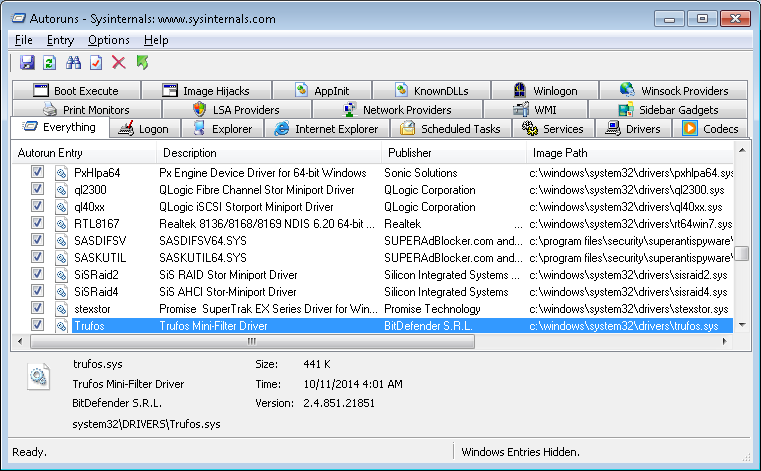Image resolution: width=761 pixels, height=471 pixels.
Task: Click the Trufos driver file icon
Action: coord(61,326)
